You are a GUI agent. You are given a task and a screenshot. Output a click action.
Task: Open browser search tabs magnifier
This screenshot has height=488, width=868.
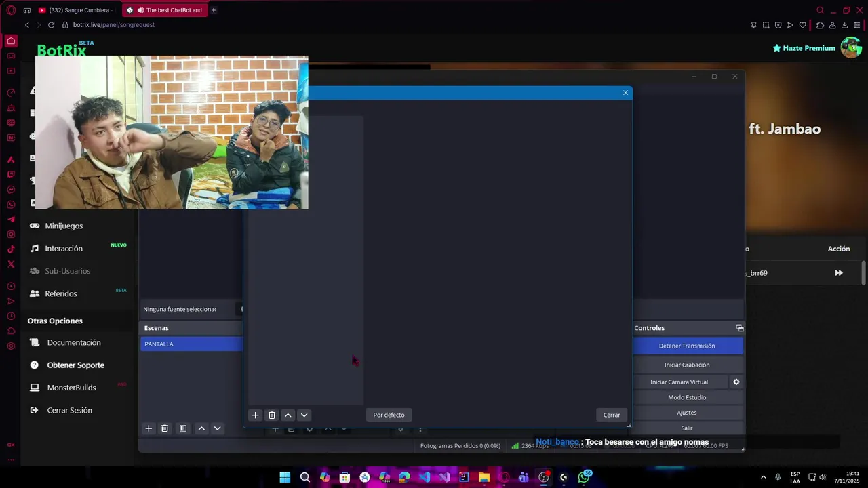820,10
